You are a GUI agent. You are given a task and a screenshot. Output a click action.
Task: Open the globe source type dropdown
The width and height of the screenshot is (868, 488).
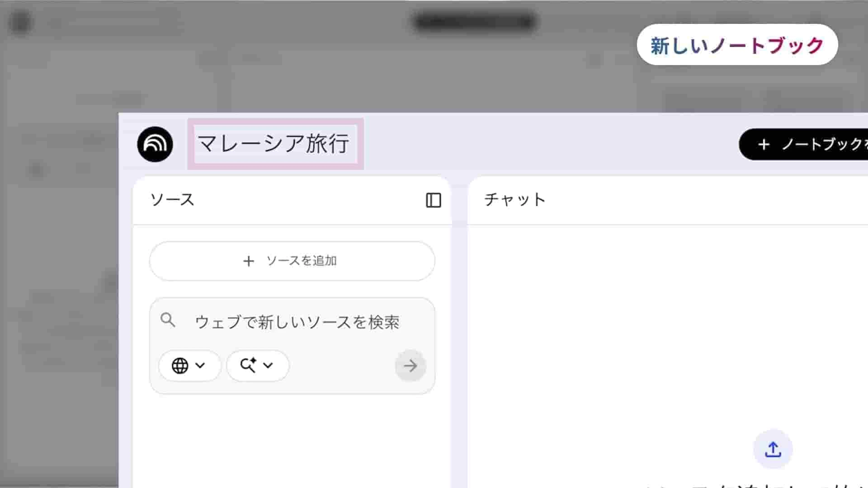pyautogui.click(x=189, y=366)
